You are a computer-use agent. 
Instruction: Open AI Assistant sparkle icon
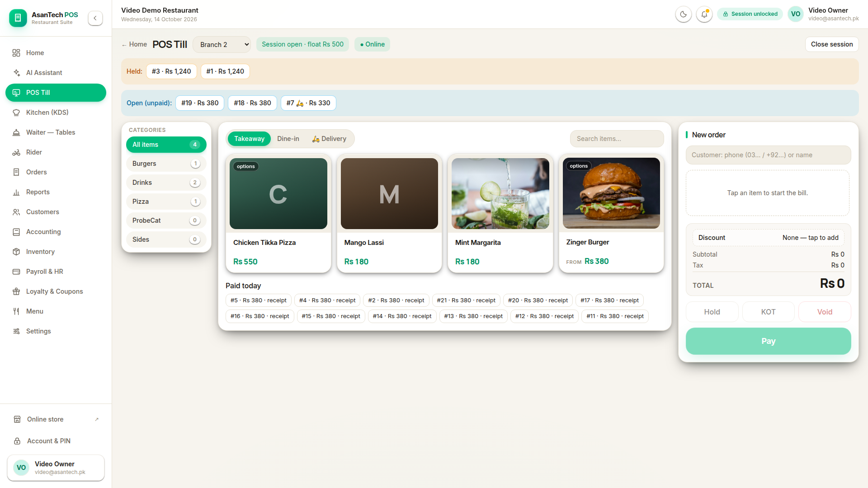pyautogui.click(x=16, y=73)
